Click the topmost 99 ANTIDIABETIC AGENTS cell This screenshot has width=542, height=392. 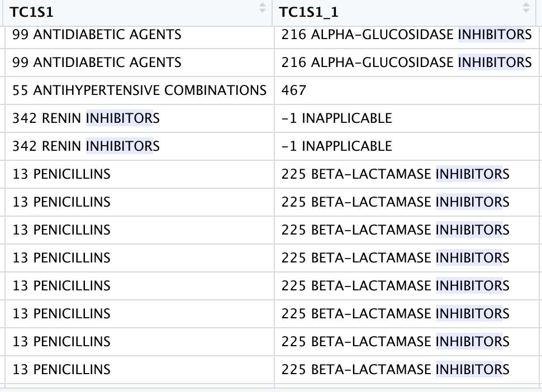pyautogui.click(x=97, y=35)
